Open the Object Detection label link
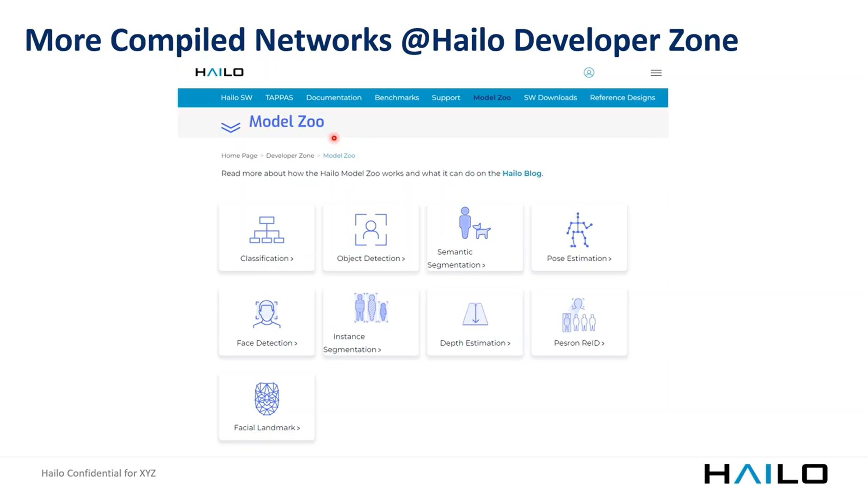Screen dimensions: 868x485 (371, 258)
